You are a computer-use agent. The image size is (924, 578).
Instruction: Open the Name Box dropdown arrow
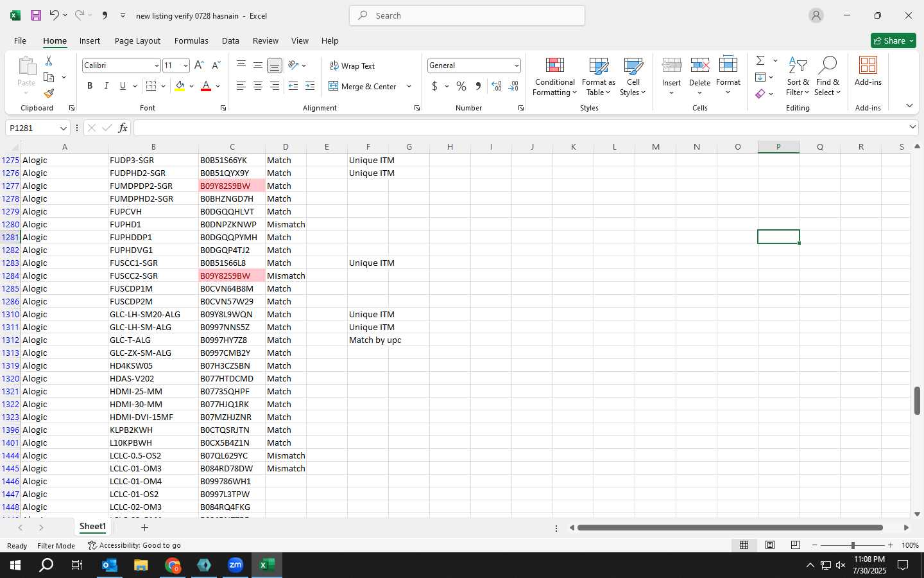pos(63,128)
